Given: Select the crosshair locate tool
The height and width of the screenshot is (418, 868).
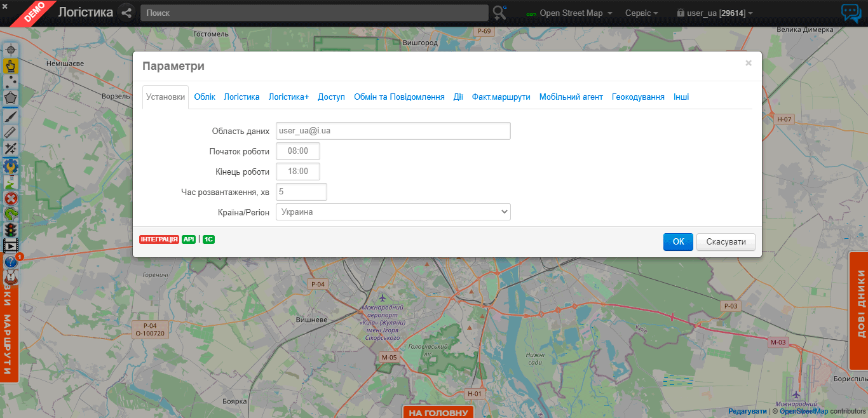Looking at the screenshot, I should tap(11, 50).
